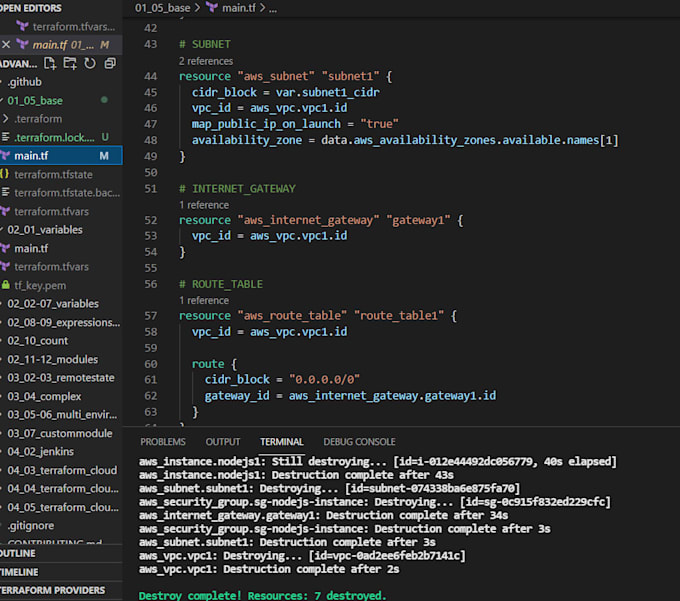Close the main.tf open editor entry
This screenshot has height=601, width=680.
point(6,45)
